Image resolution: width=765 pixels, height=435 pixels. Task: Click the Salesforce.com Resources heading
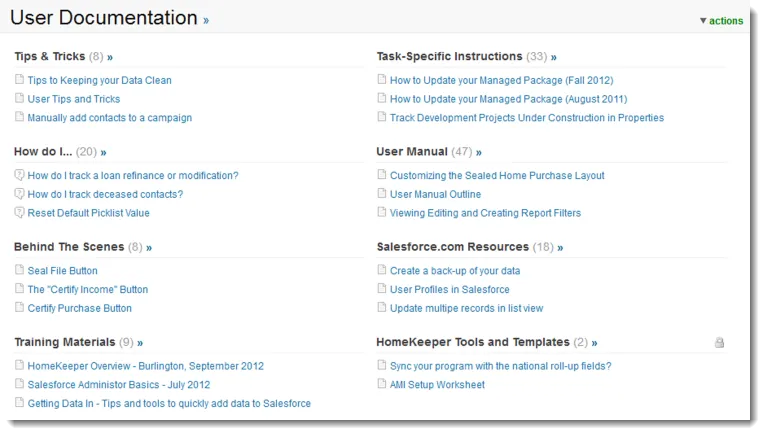(453, 247)
